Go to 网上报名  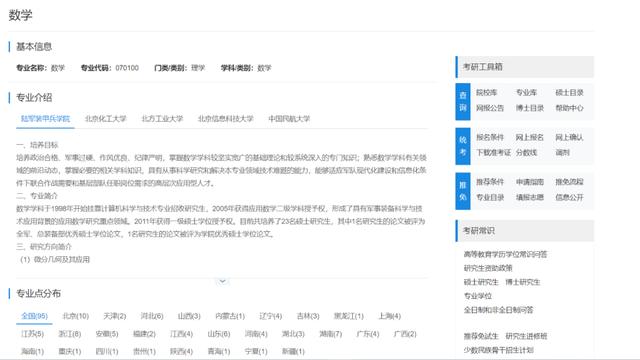tap(530, 138)
